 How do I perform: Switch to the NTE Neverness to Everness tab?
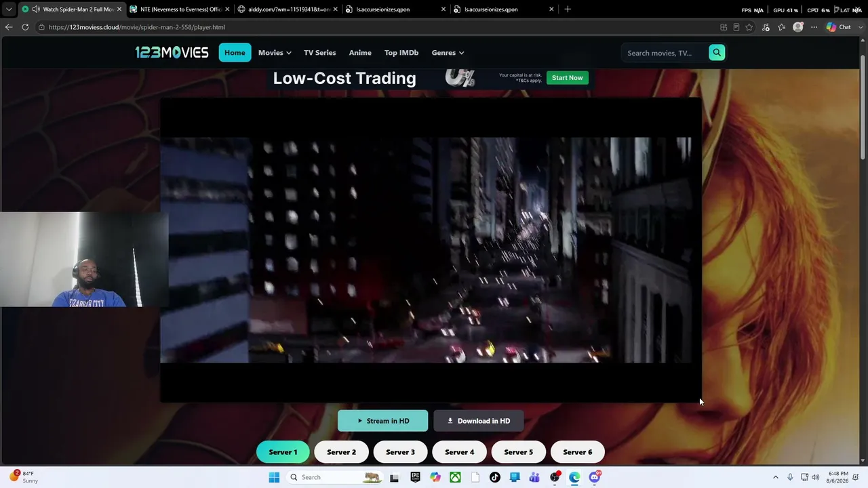(180, 9)
